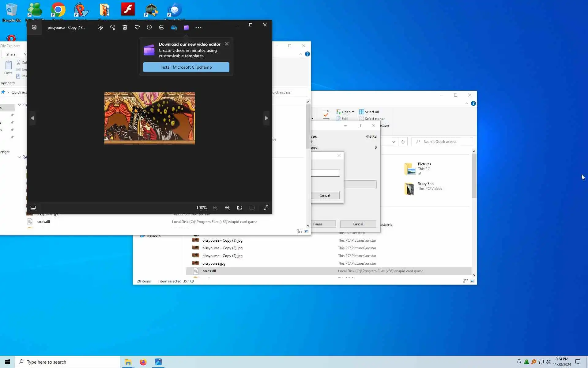Zoom in using the magnifier plus icon

227,208
